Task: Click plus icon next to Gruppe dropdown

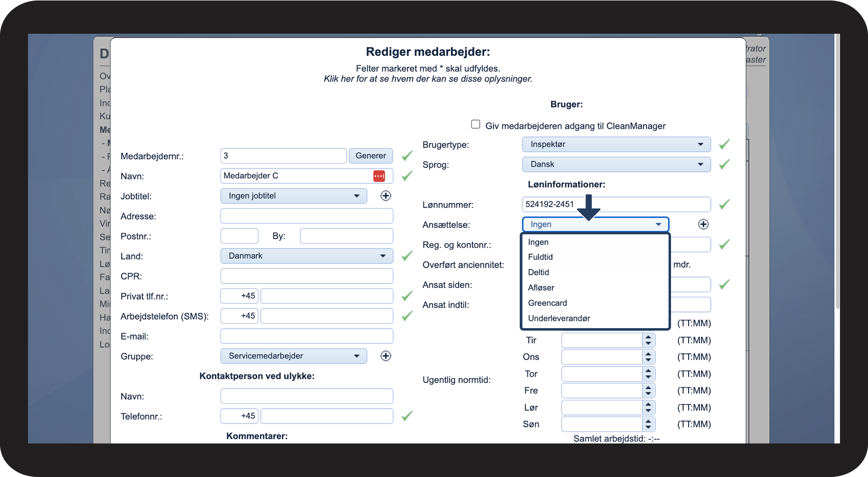Action: coord(386,356)
